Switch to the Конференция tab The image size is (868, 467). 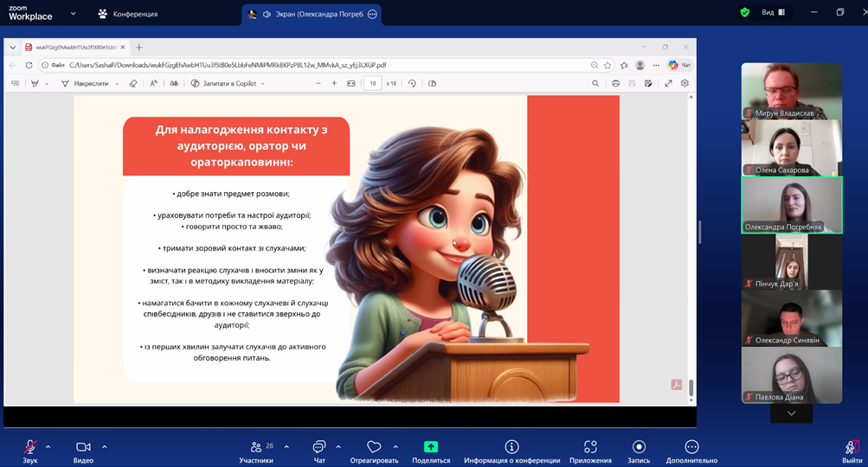[x=127, y=14]
